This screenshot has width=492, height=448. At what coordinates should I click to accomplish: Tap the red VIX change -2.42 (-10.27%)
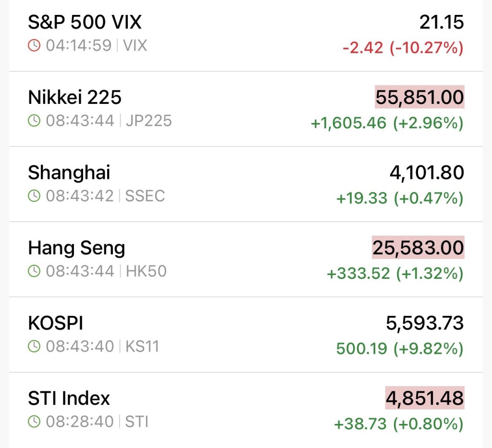pyautogui.click(x=403, y=48)
